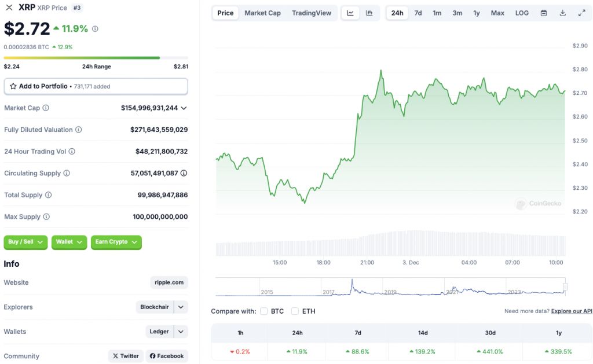This screenshot has width=593, height=364.
Task: Open the Ledger wallets dropdown
Action: pos(180,331)
